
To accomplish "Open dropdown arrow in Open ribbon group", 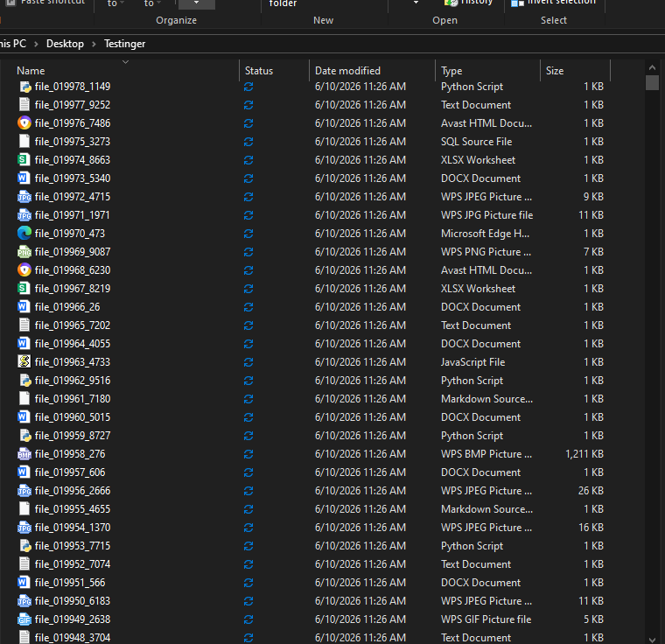I will [x=416, y=3].
